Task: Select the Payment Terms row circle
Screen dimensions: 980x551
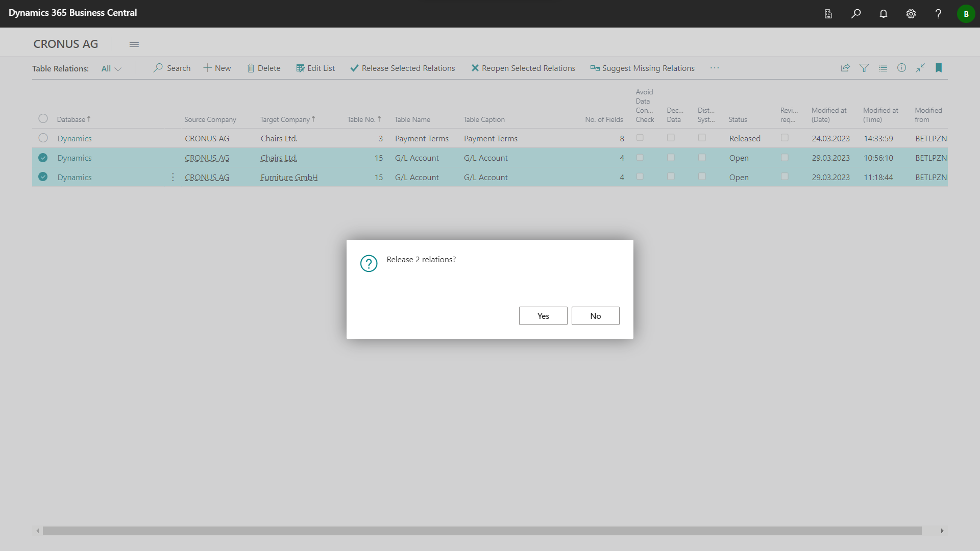Action: point(43,138)
